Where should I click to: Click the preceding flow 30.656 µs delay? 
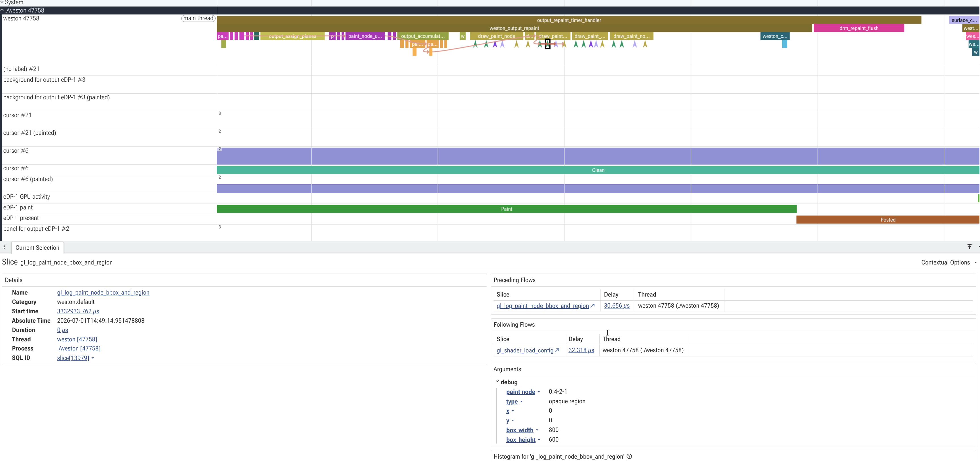[616, 306]
